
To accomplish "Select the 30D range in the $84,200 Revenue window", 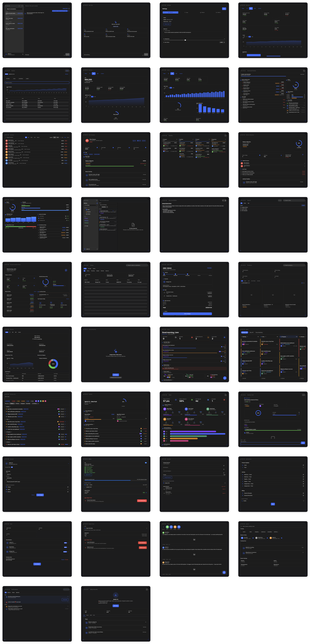I will tap(93, 73).
